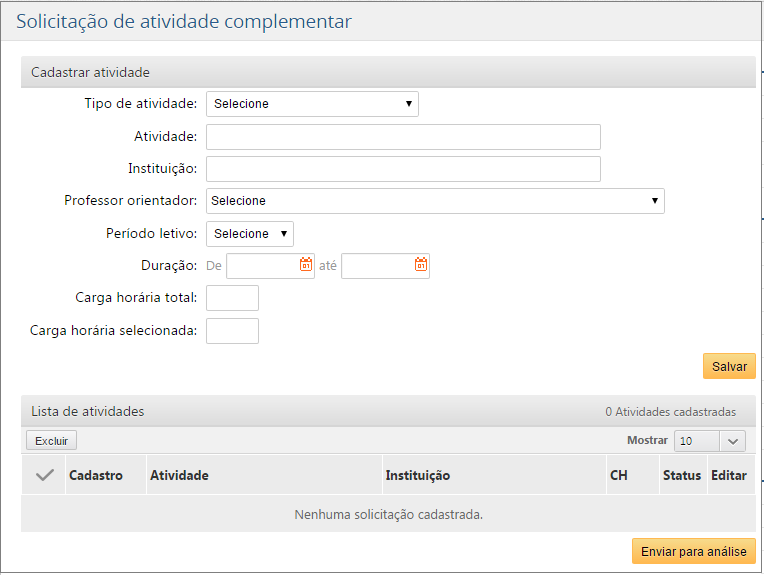Click the Salvar button
Viewport: 764px width, 575px height.
coord(729,367)
